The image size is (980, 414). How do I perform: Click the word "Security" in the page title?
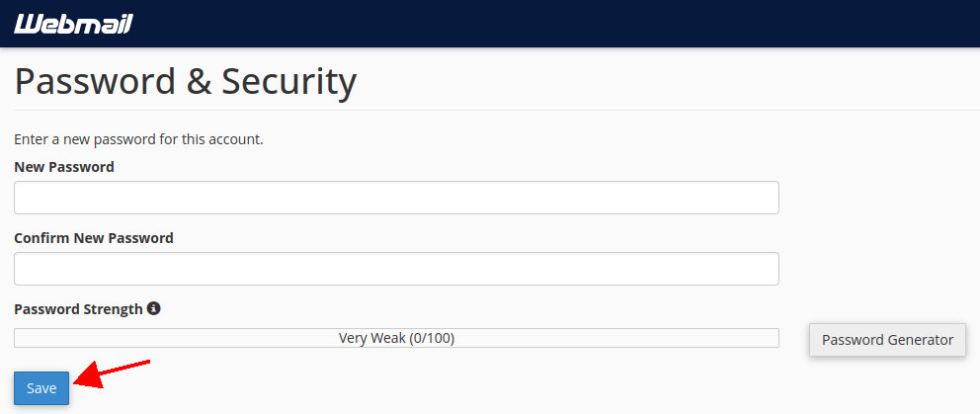click(288, 81)
